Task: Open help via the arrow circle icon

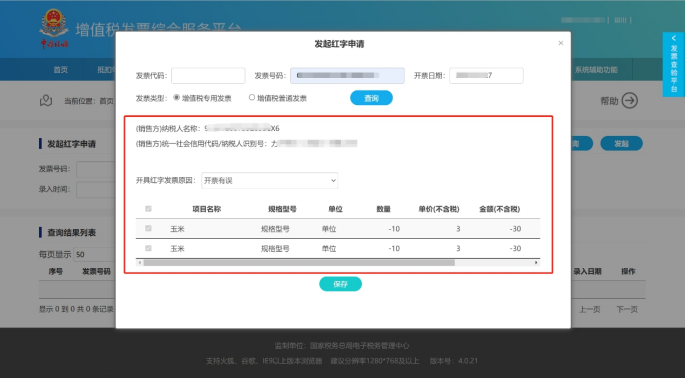Action: (x=630, y=101)
